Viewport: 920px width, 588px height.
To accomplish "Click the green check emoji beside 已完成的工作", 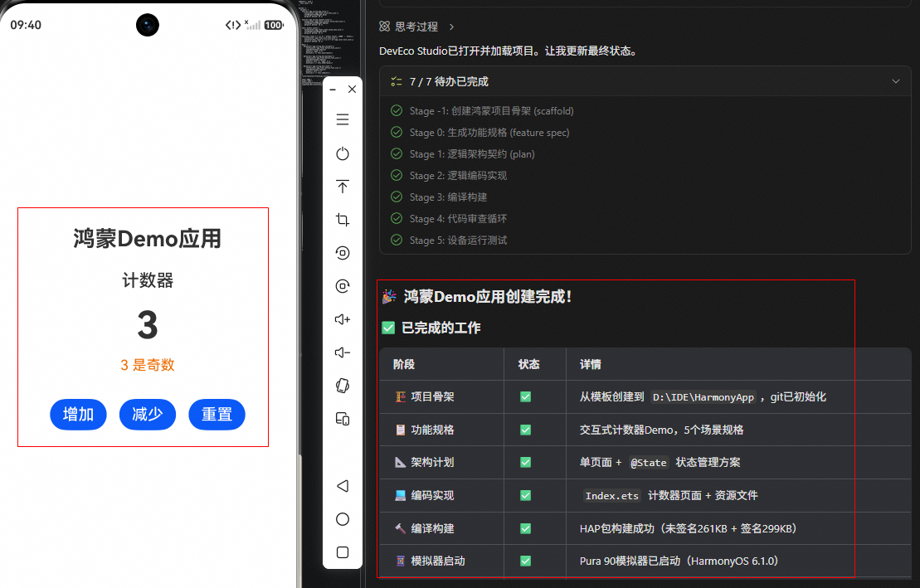I will [388, 328].
